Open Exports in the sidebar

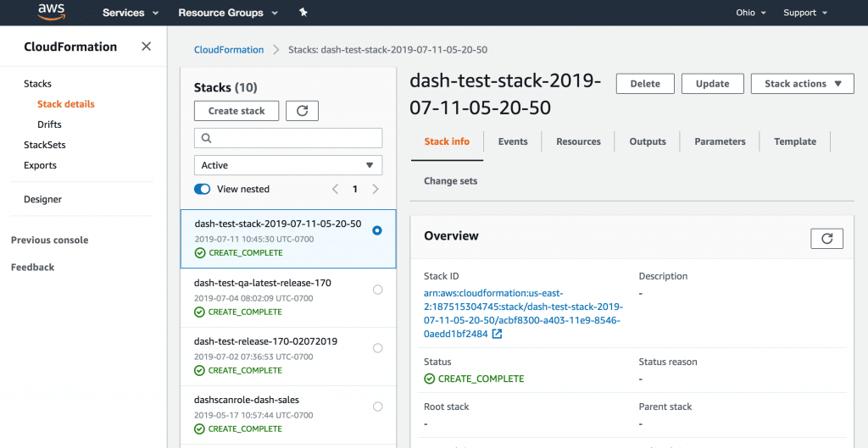[40, 165]
